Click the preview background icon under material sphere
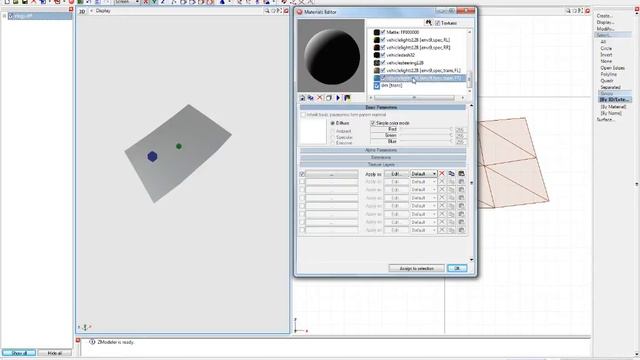 (347, 98)
